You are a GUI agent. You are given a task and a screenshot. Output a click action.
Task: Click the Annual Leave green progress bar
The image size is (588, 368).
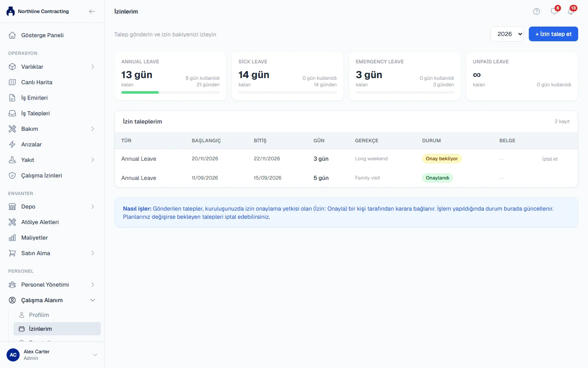click(x=140, y=92)
